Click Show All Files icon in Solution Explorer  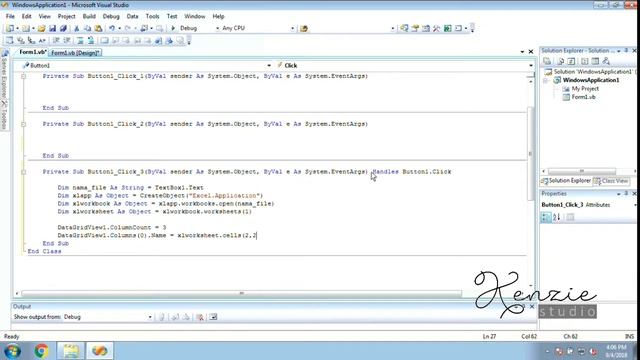561,61
